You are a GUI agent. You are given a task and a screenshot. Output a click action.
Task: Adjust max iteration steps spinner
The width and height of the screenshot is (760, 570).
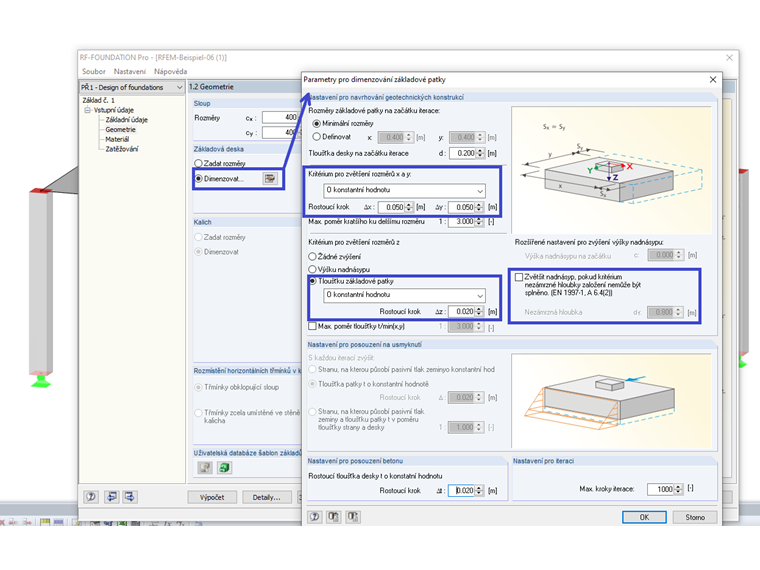click(678, 490)
